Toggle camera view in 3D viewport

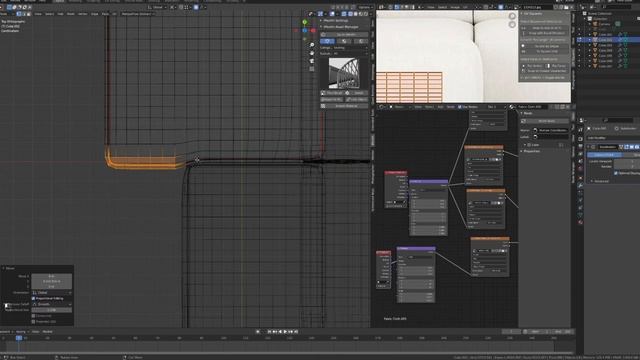(312, 61)
